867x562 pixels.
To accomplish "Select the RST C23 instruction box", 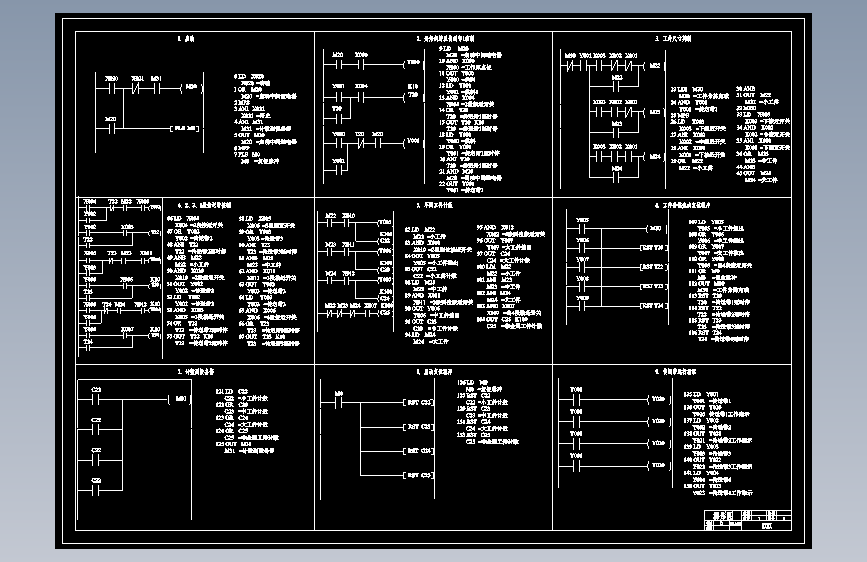I will 419,426.
